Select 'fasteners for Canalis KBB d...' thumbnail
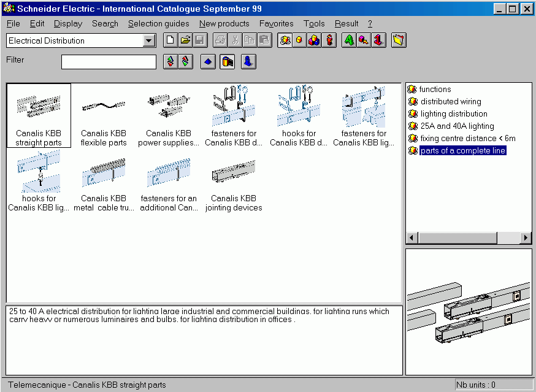The image size is (536, 392). (234, 115)
